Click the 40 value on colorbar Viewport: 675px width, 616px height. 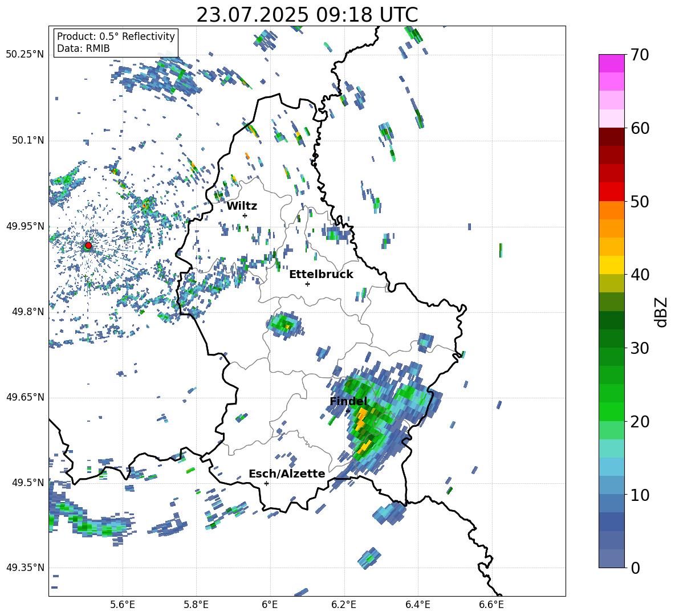[640, 275]
